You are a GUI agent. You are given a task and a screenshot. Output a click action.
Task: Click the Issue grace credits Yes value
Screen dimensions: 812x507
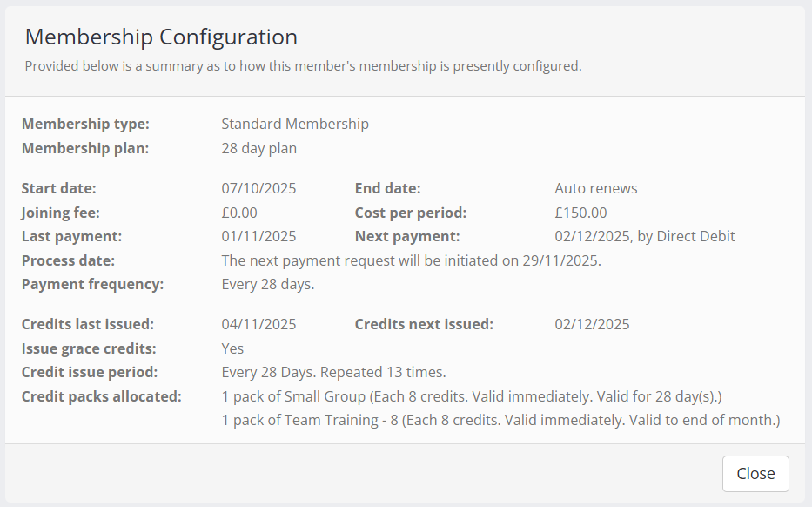232,348
